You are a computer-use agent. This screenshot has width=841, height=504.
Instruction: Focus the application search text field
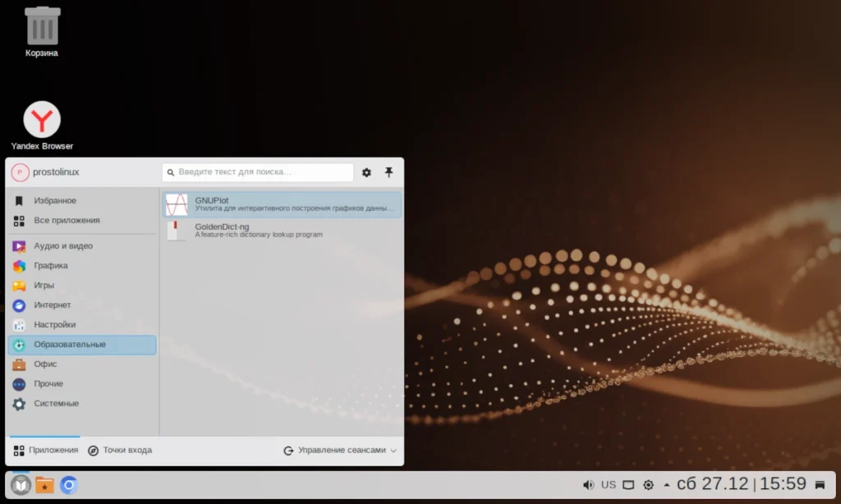(x=258, y=172)
